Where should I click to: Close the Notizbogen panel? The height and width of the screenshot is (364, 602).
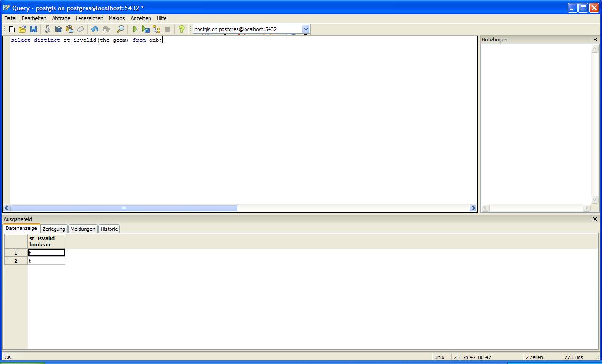[x=595, y=40]
